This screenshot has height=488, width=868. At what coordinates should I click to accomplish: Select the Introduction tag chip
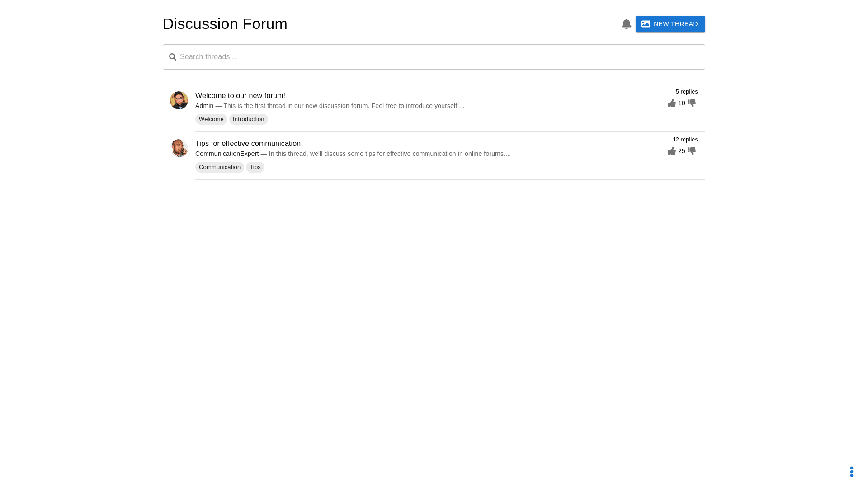pyautogui.click(x=248, y=119)
